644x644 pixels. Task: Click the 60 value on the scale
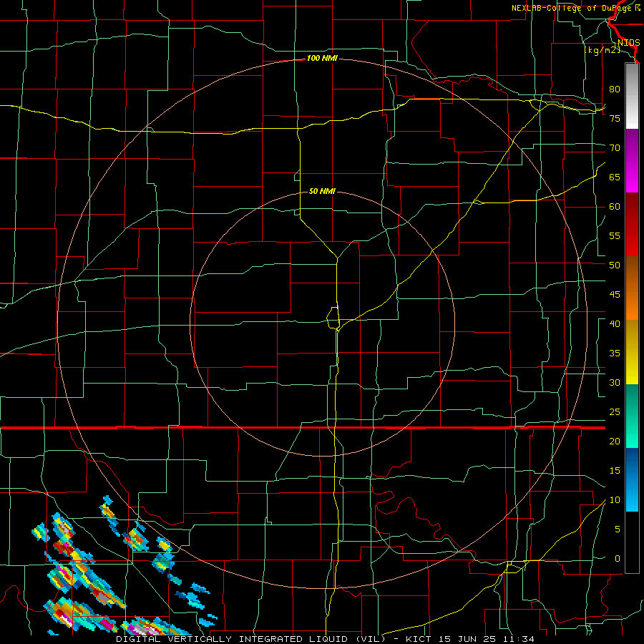click(x=615, y=207)
